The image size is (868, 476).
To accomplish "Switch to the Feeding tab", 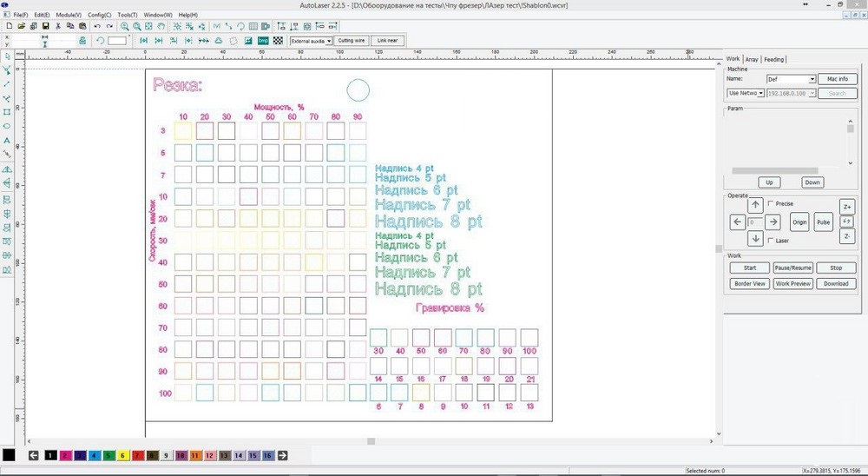I will tap(773, 59).
